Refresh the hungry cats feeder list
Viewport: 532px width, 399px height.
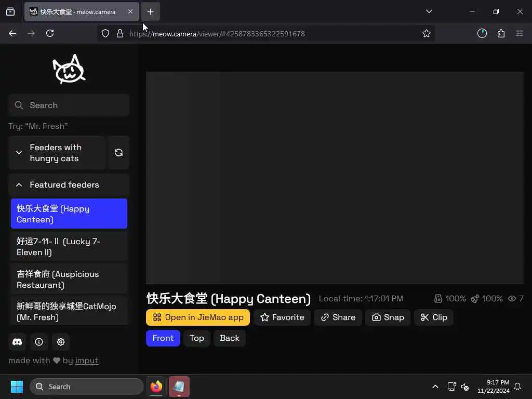(118, 153)
